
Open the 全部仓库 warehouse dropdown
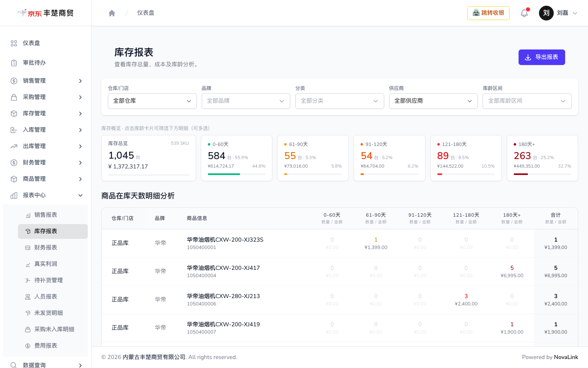tap(152, 101)
